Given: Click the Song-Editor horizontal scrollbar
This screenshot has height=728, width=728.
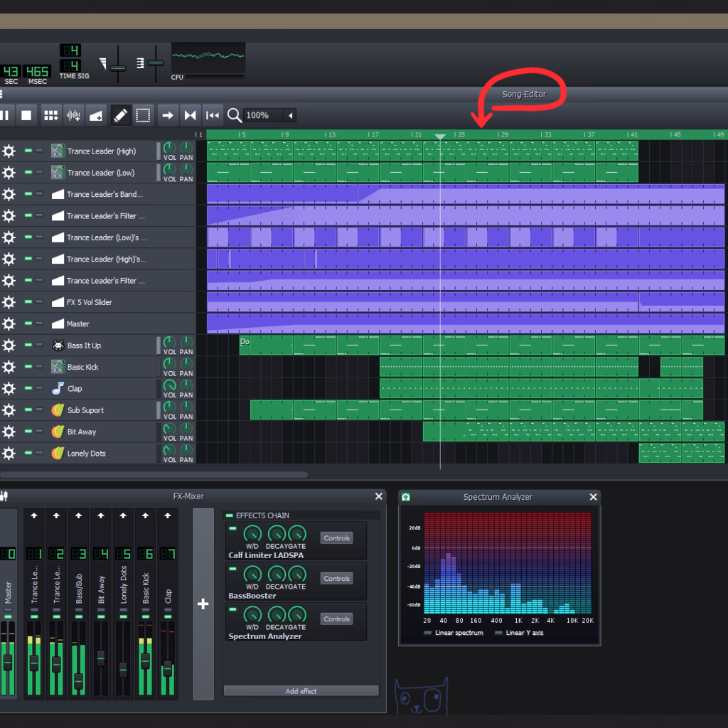Looking at the screenshot, I should point(154,474).
